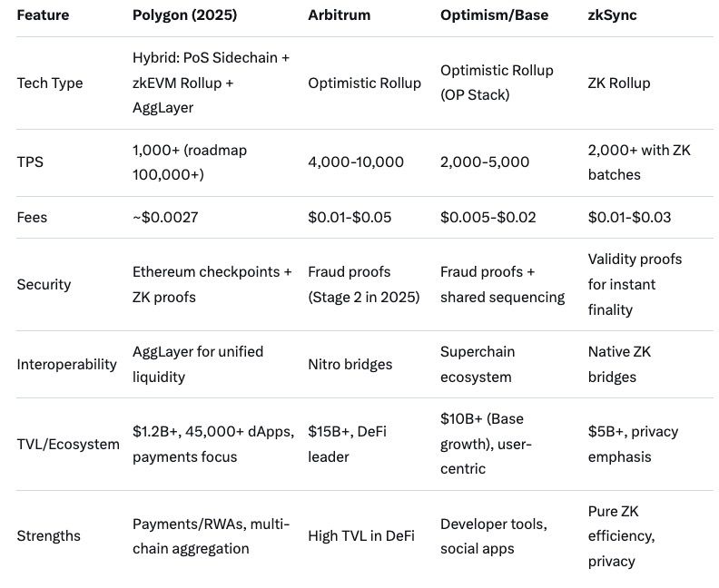Select the $0.005-$0.02 fees cell

tap(488, 218)
